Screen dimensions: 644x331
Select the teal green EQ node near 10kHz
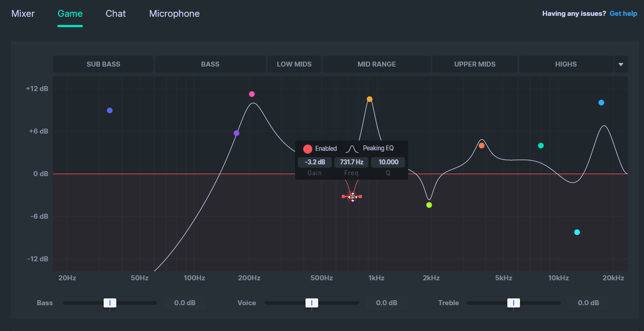540,145
